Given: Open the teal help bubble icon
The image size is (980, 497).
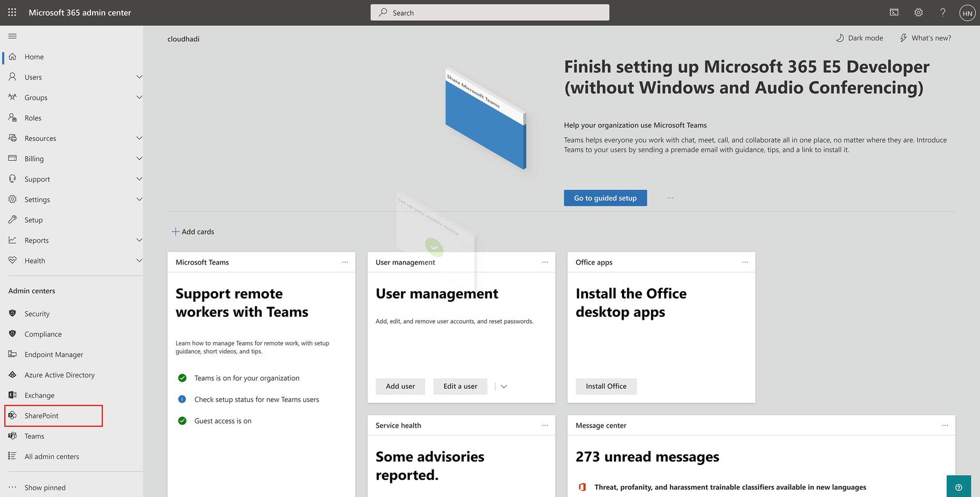Looking at the screenshot, I should point(959,487).
